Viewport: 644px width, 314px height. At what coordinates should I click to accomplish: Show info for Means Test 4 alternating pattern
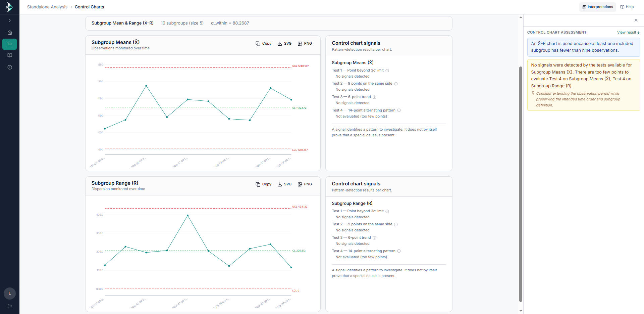399,110
